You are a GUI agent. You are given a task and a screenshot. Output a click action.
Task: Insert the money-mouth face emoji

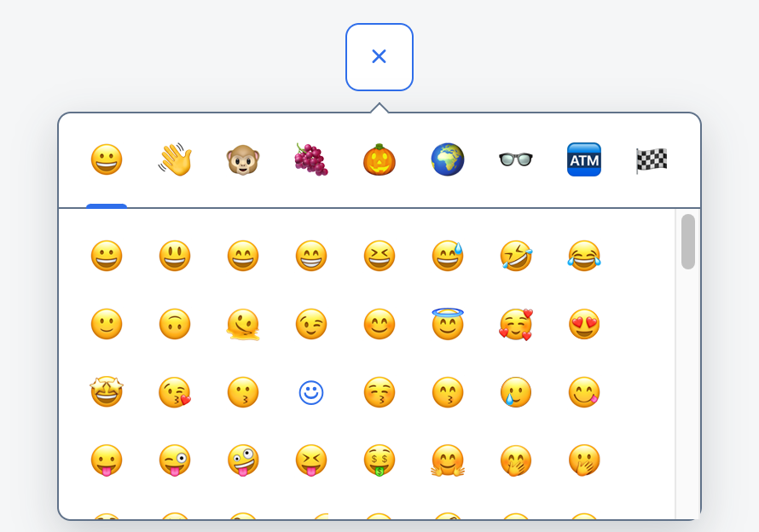coord(379,460)
